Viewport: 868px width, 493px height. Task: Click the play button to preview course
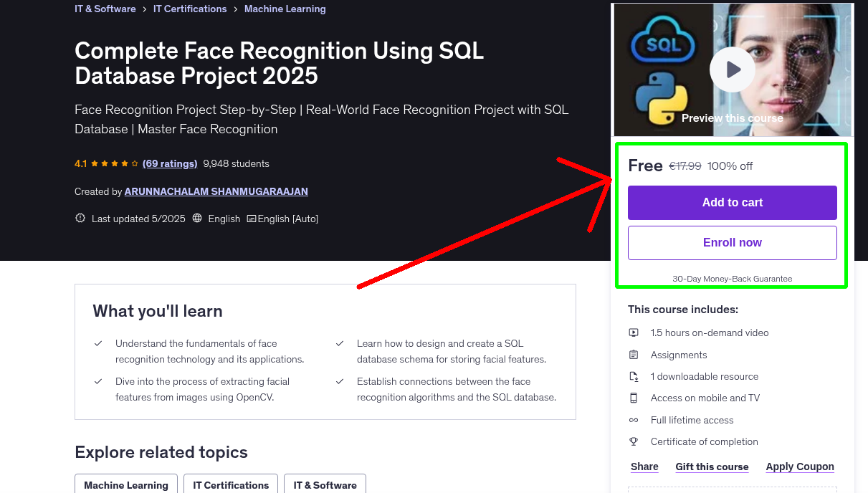(x=732, y=69)
